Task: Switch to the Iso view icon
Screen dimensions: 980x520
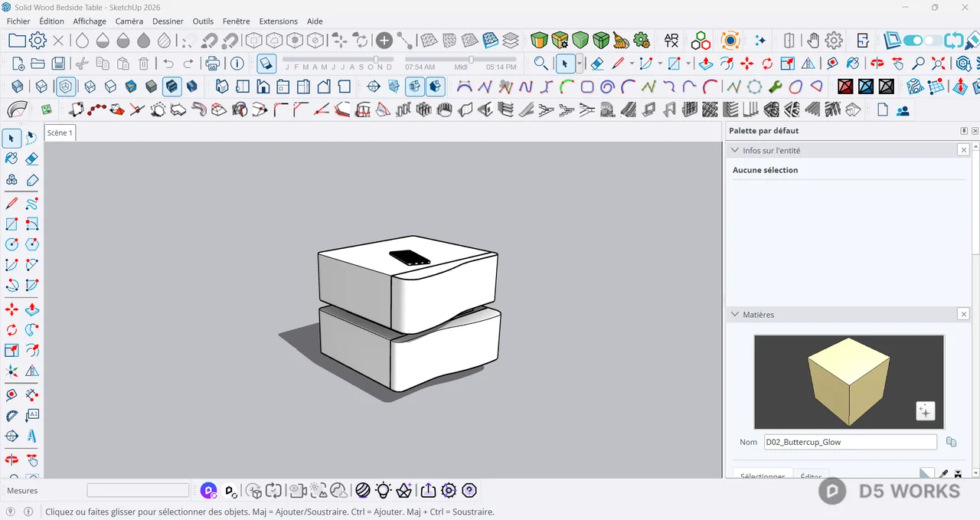Action: (x=222, y=87)
